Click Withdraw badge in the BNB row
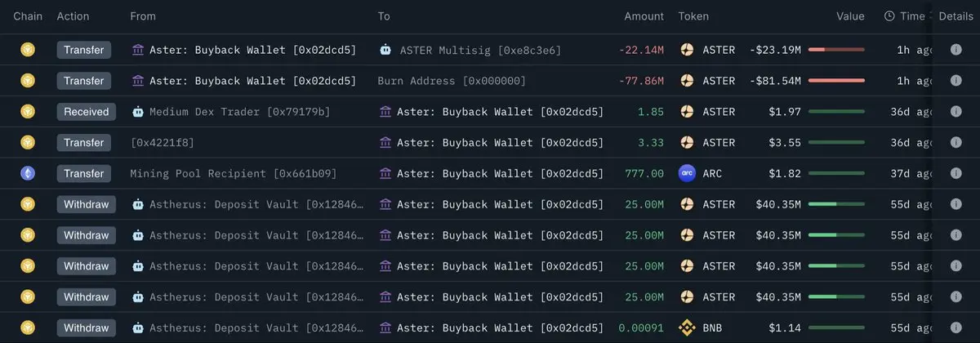 (87, 328)
